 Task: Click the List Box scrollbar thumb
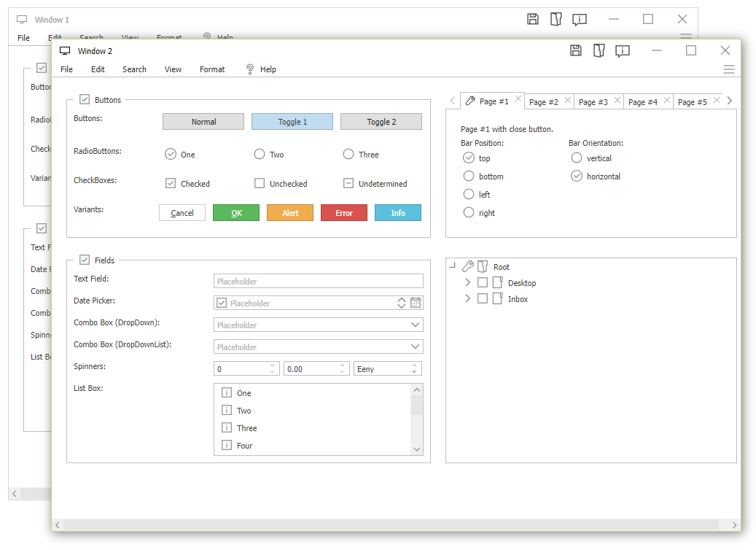417,406
